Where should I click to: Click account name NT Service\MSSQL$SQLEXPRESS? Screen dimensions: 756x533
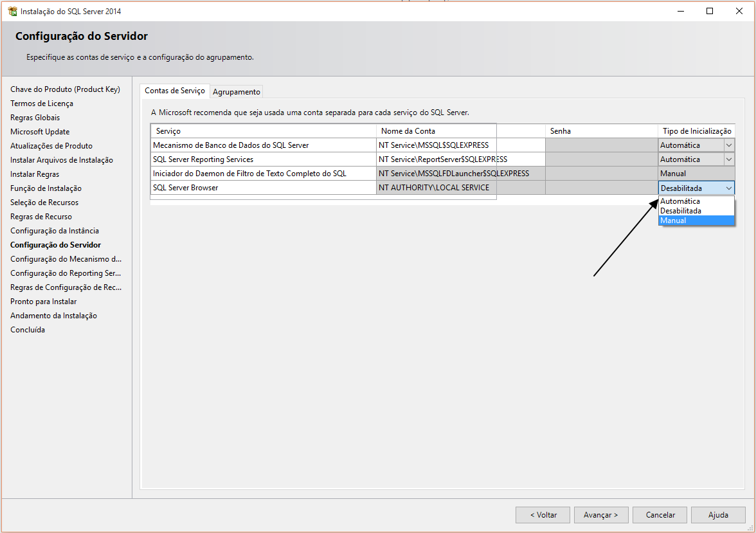tap(460, 145)
